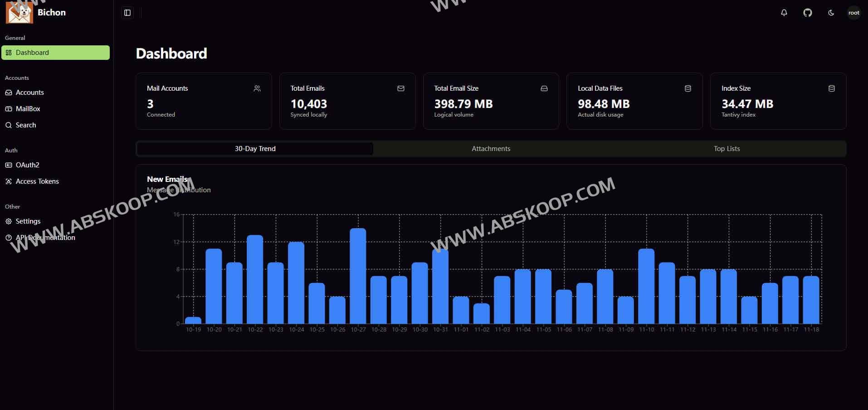The image size is (868, 410).
Task: Click the Bichon logo image
Action: pos(19,13)
